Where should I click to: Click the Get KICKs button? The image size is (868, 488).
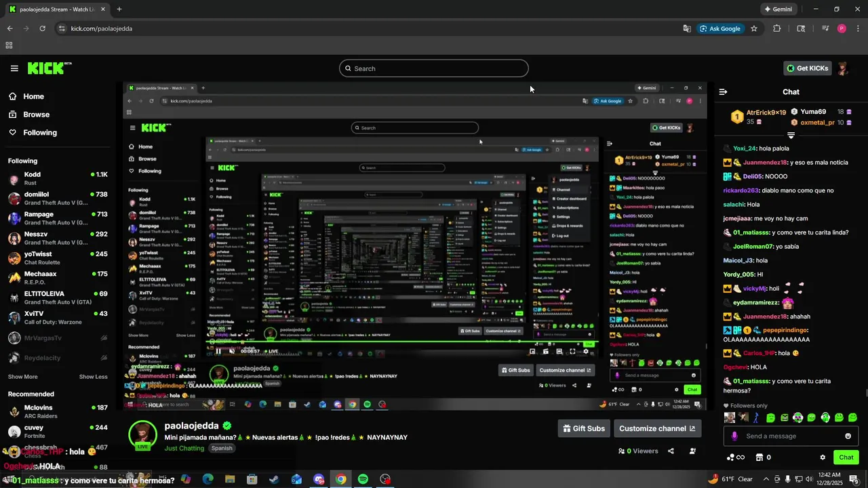[807, 68]
